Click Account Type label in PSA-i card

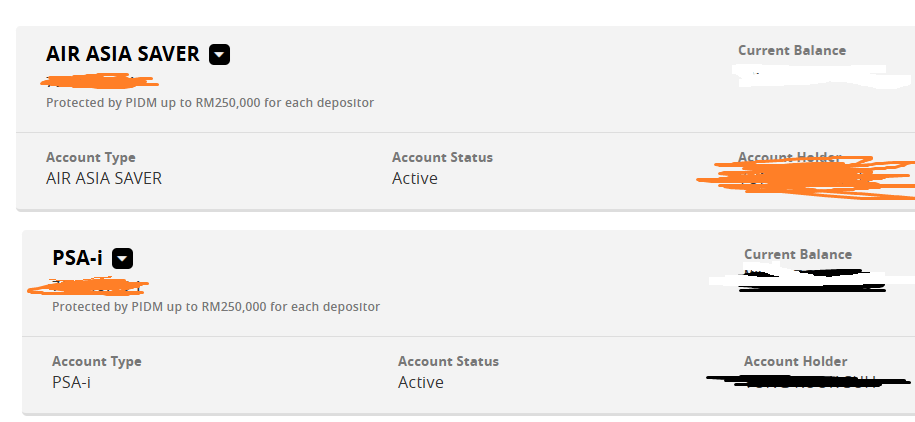pos(97,361)
